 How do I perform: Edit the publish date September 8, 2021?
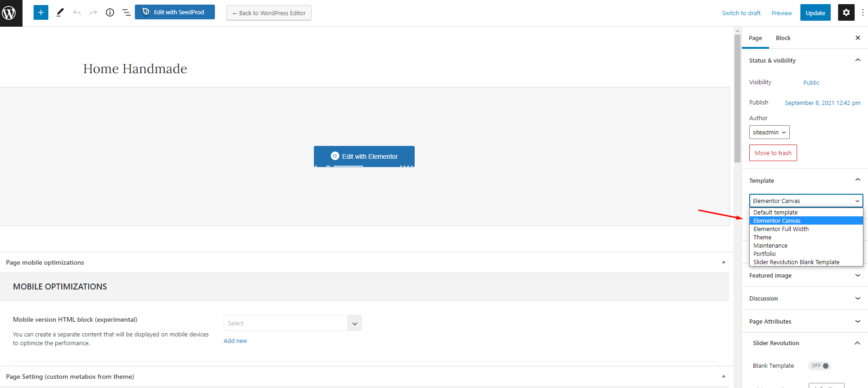point(822,103)
